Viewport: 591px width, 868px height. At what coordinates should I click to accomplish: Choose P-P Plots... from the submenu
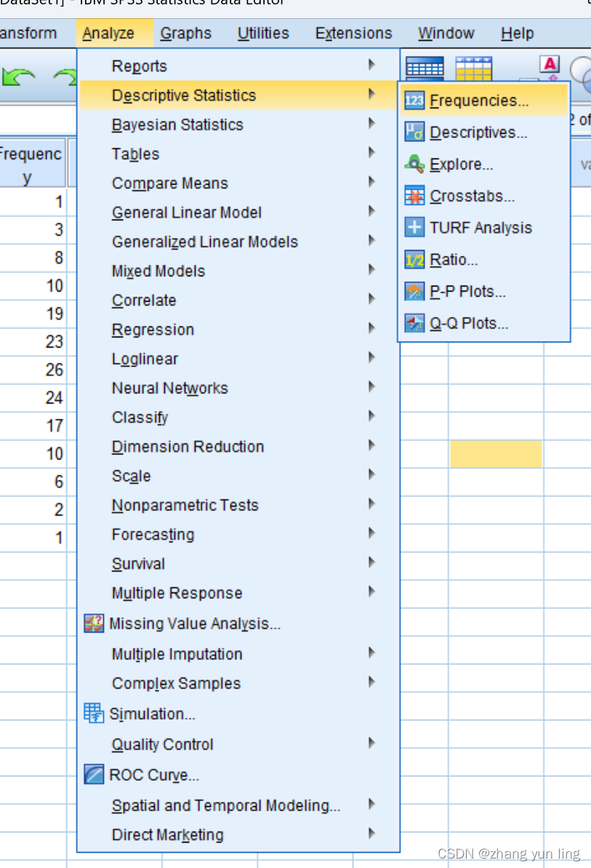[484, 292]
